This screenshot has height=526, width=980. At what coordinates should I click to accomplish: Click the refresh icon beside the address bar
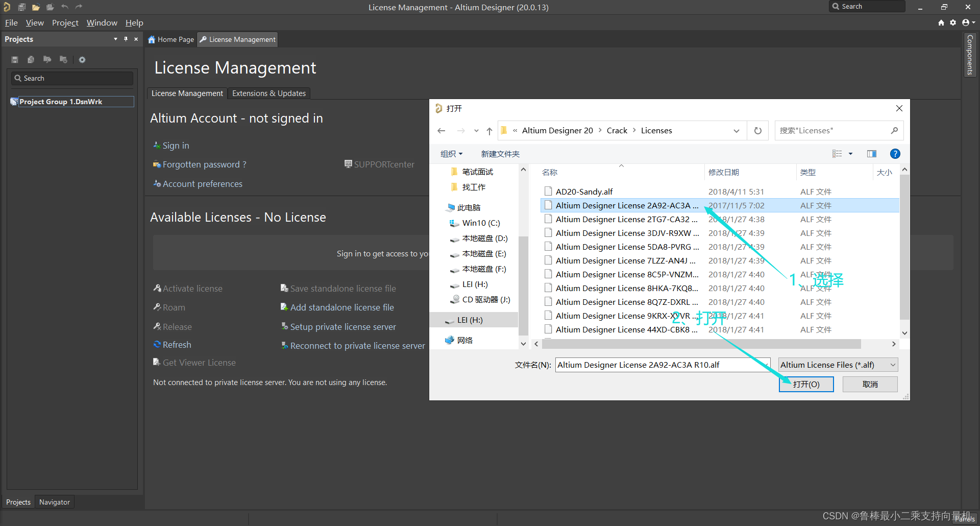point(758,131)
